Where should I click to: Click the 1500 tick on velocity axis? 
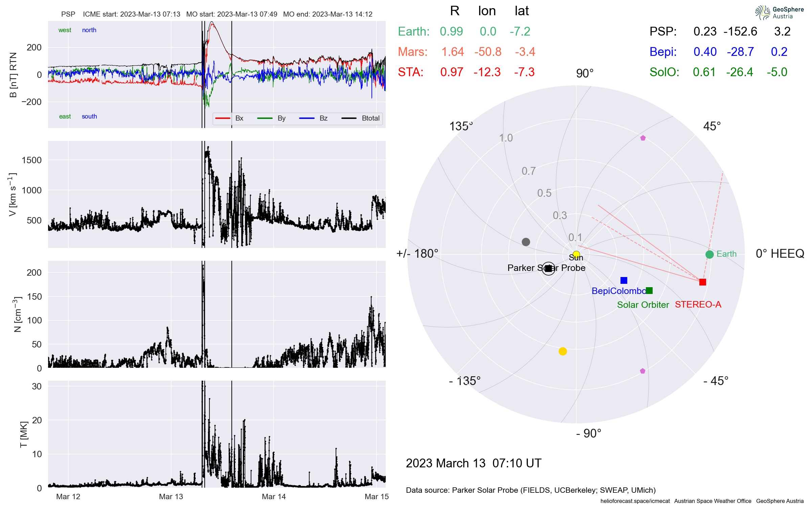coord(31,160)
